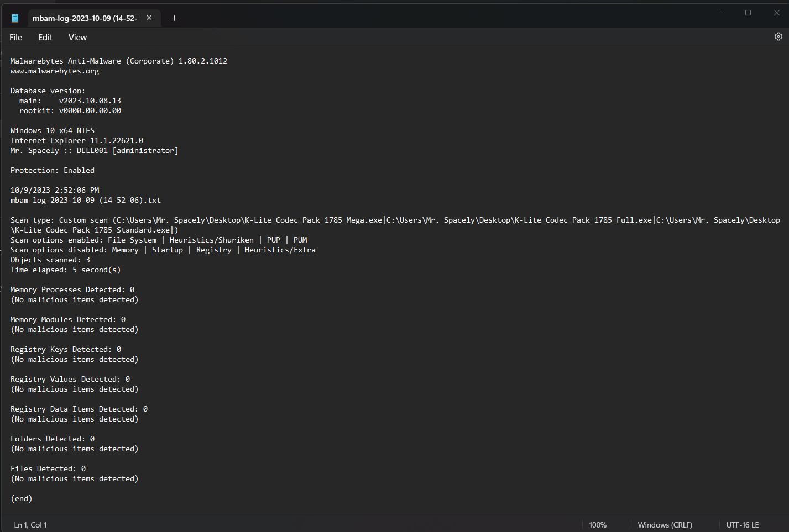Maximize the Notepad window
The width and height of the screenshot is (789, 532).
(748, 13)
